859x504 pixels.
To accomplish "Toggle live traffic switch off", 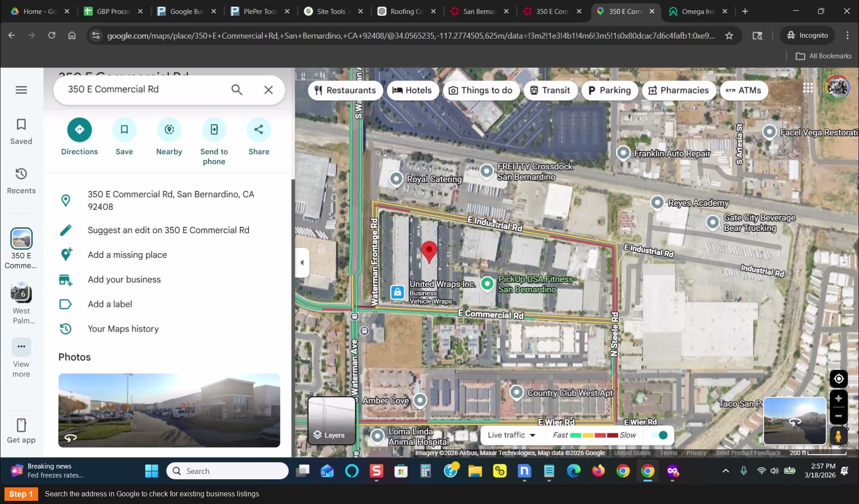I will [660, 435].
